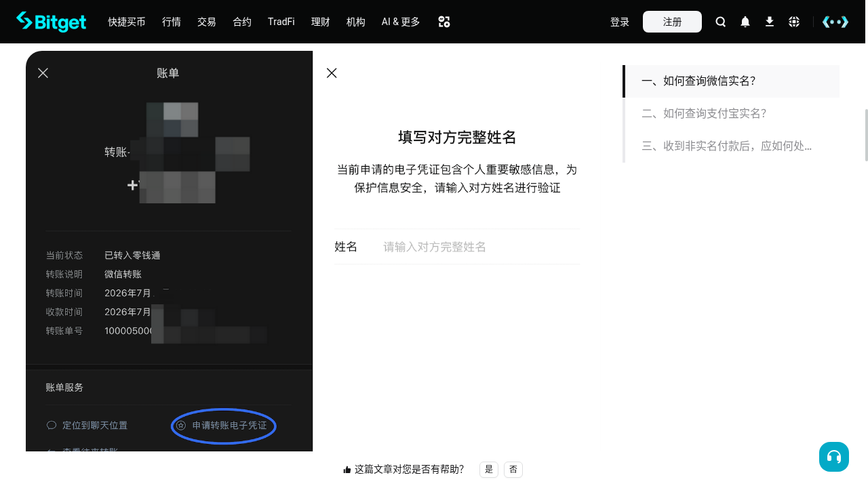
Task: Click the 收款时间 label
Action: pos(64,312)
